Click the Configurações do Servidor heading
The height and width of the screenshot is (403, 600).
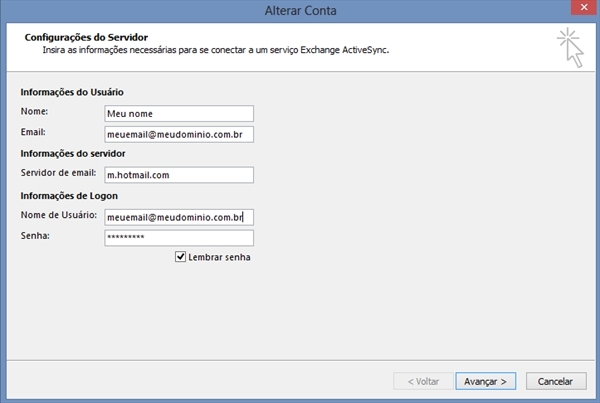(x=86, y=38)
